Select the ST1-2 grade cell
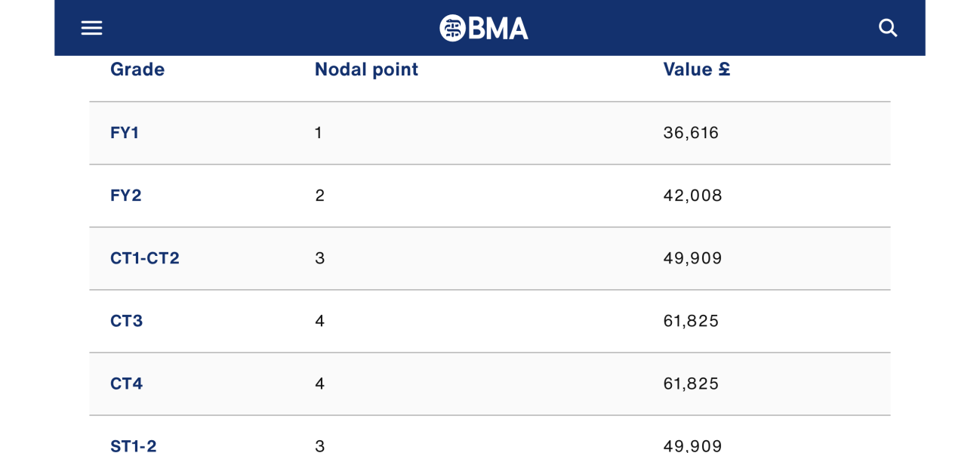This screenshot has width=980, height=453. pyautogui.click(x=134, y=445)
